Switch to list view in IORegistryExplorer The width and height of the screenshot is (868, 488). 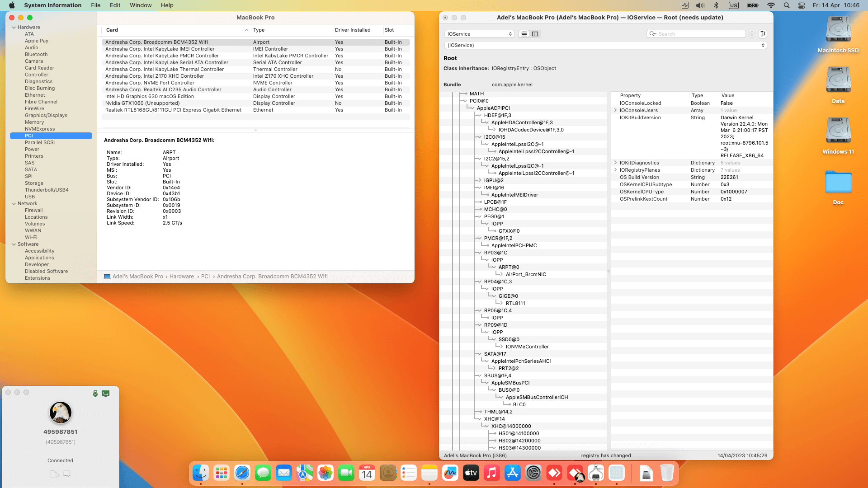(524, 34)
